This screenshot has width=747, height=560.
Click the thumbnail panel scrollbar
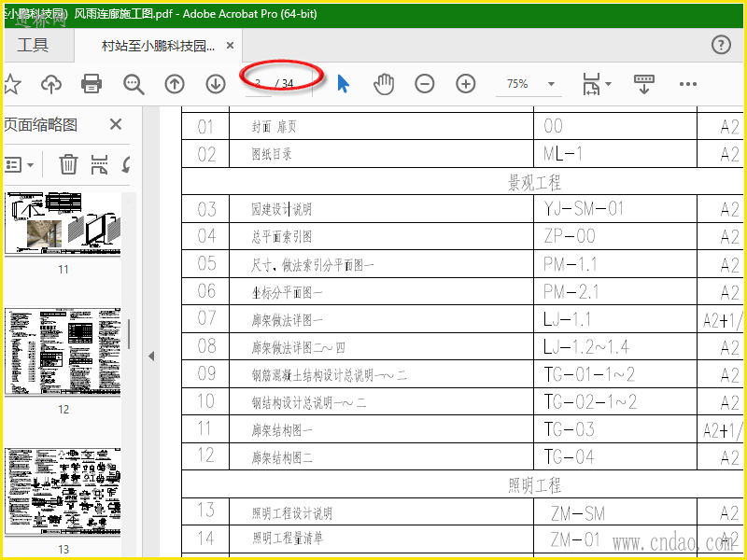129,333
